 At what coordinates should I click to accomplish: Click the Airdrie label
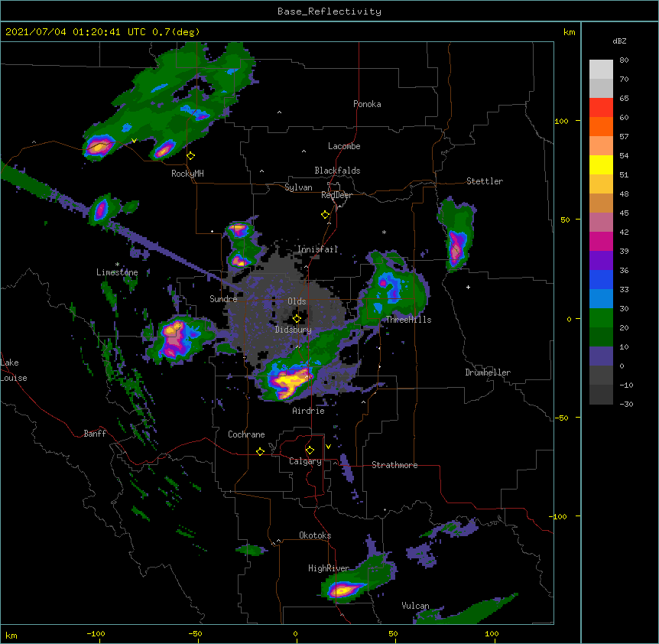[309, 411]
